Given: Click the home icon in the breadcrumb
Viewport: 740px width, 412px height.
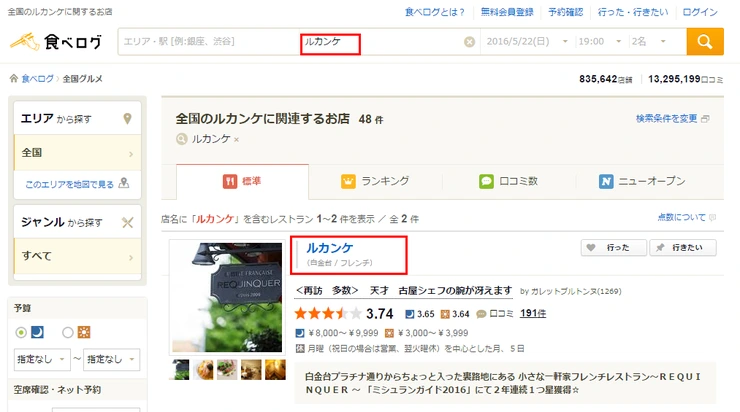Looking at the screenshot, I should point(14,78).
